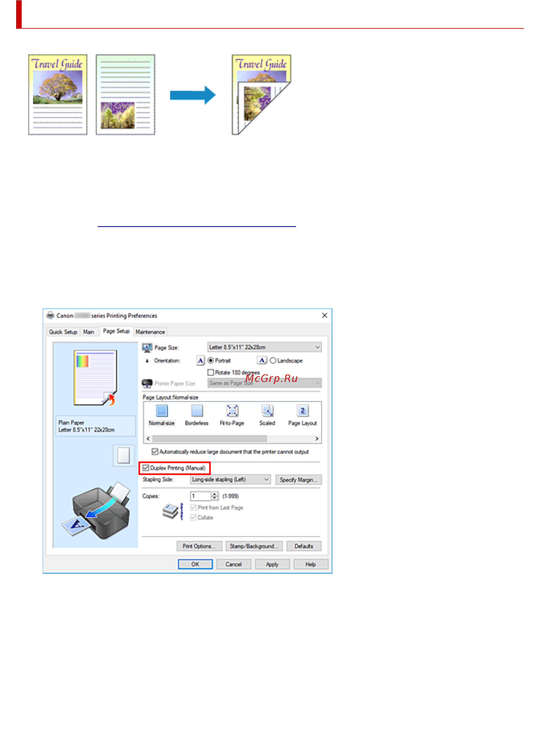Click the Specify Margin... button

coord(298,480)
